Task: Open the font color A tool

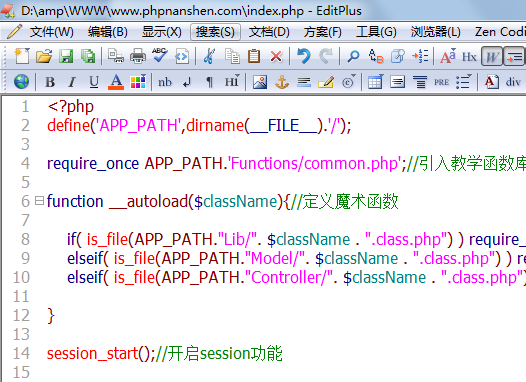Action: point(116,82)
